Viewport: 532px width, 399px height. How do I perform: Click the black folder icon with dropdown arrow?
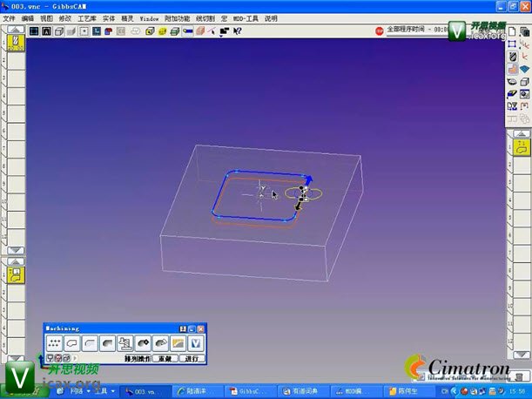tap(225, 31)
